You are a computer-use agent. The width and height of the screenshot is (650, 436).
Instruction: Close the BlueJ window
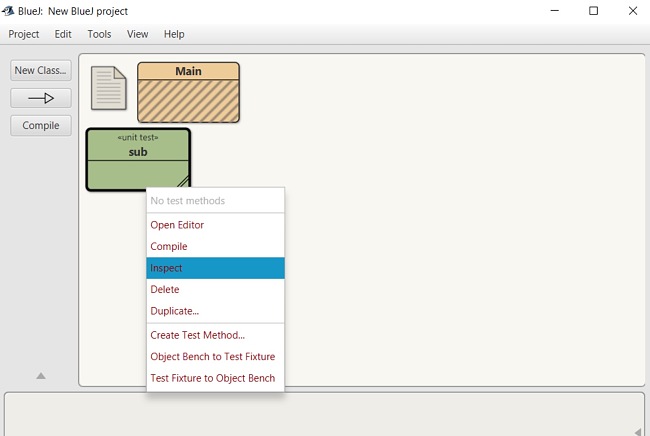(x=633, y=11)
